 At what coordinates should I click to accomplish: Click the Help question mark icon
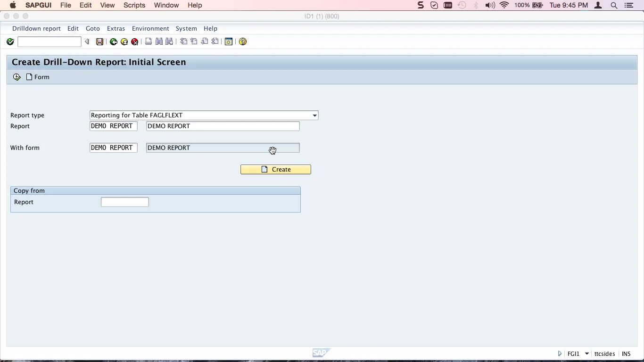click(x=242, y=41)
